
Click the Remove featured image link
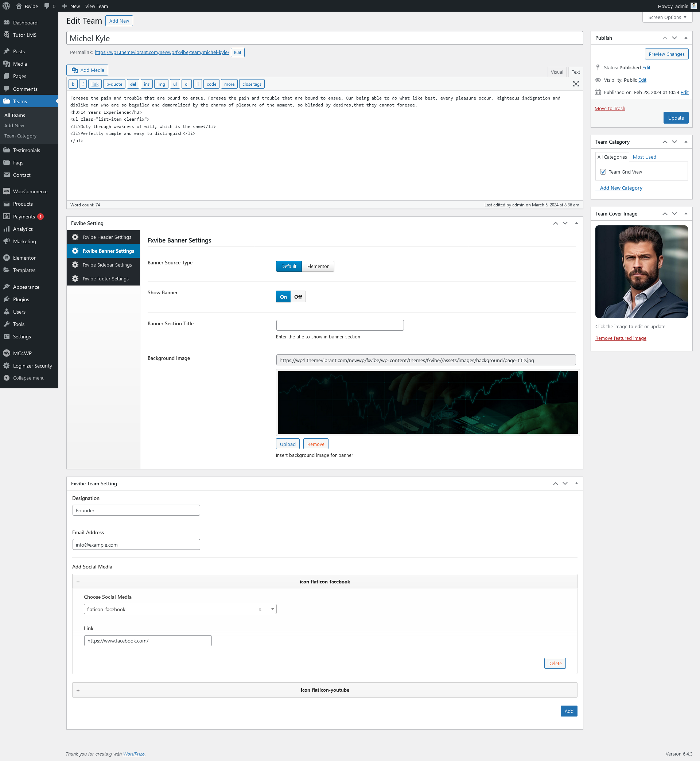621,338
